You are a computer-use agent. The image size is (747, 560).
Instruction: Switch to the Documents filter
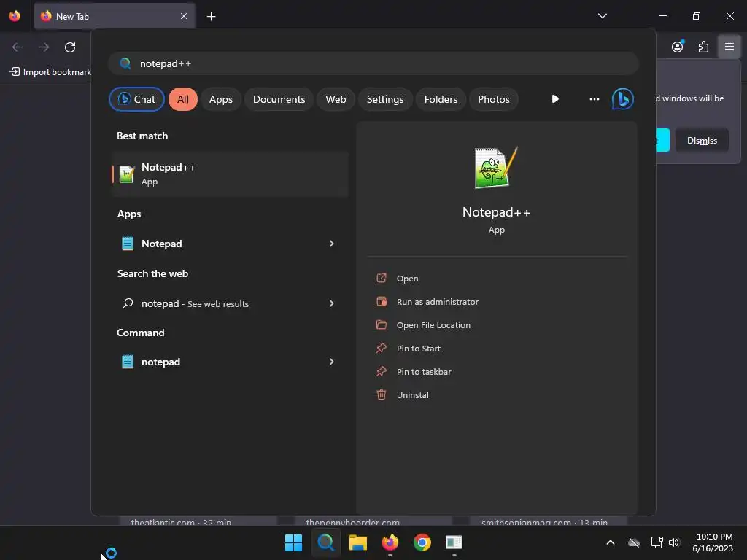click(x=279, y=99)
